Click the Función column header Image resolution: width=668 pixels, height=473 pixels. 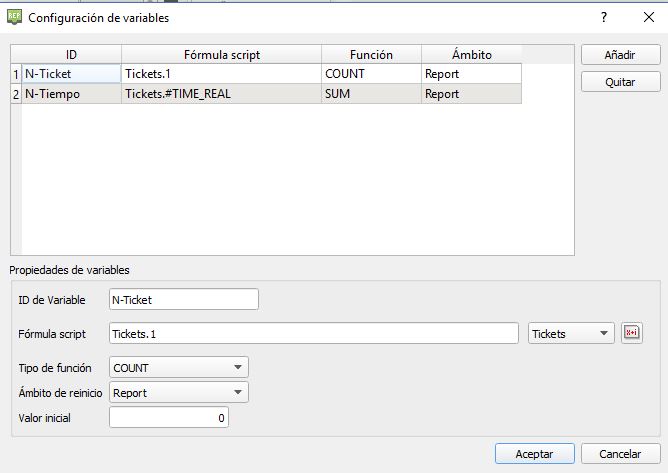[371, 55]
